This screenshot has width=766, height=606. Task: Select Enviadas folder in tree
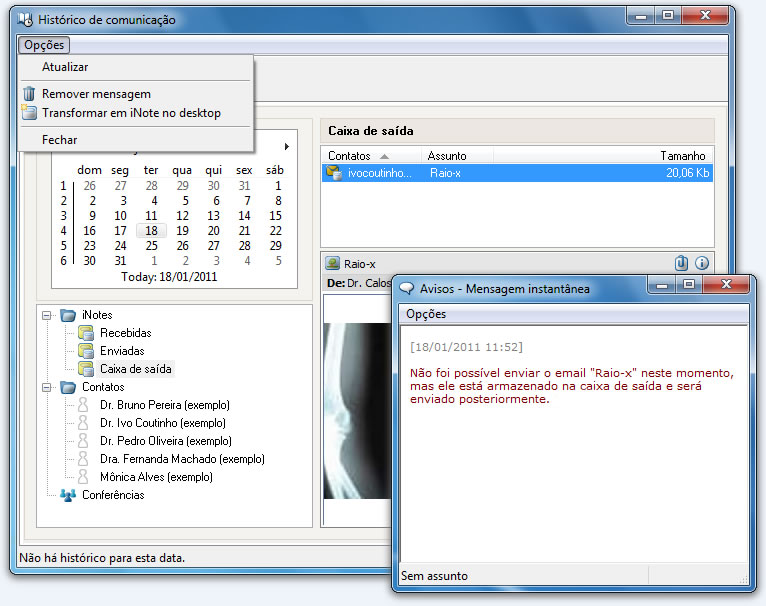(x=122, y=351)
